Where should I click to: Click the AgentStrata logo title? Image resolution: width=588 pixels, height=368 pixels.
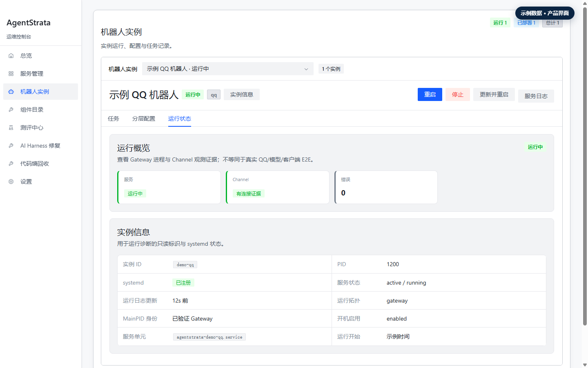[29, 22]
